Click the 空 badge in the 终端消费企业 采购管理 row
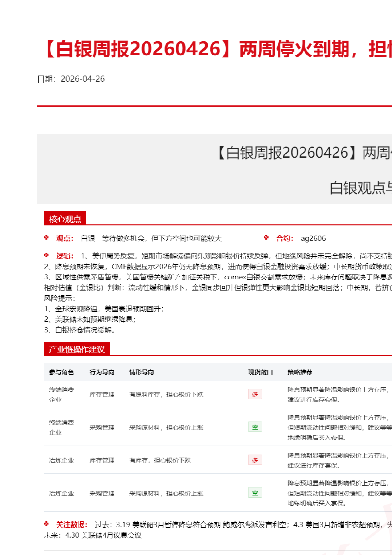 [255, 427]
